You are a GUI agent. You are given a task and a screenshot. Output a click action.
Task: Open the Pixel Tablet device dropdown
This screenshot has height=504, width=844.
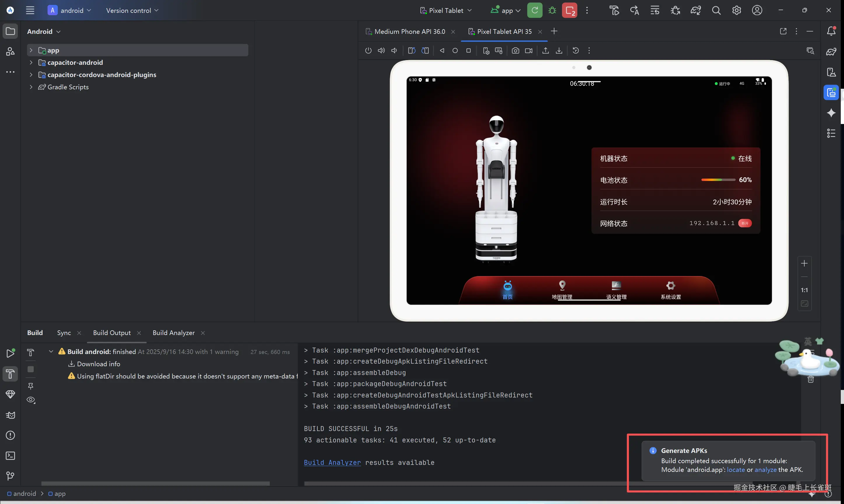pos(446,11)
